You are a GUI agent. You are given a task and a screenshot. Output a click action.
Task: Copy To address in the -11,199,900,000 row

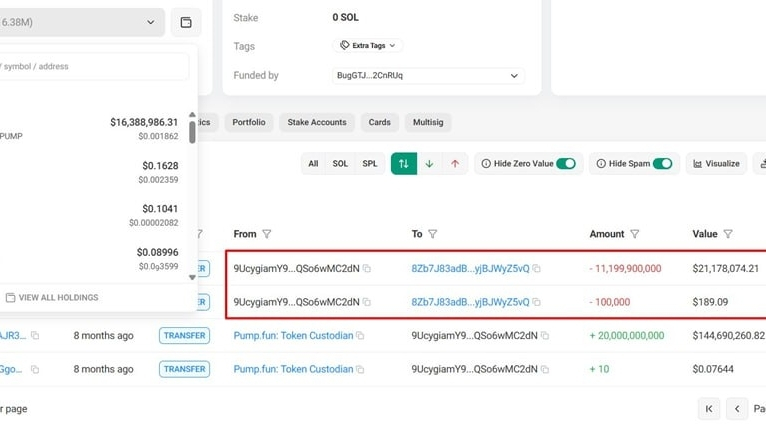tap(536, 268)
